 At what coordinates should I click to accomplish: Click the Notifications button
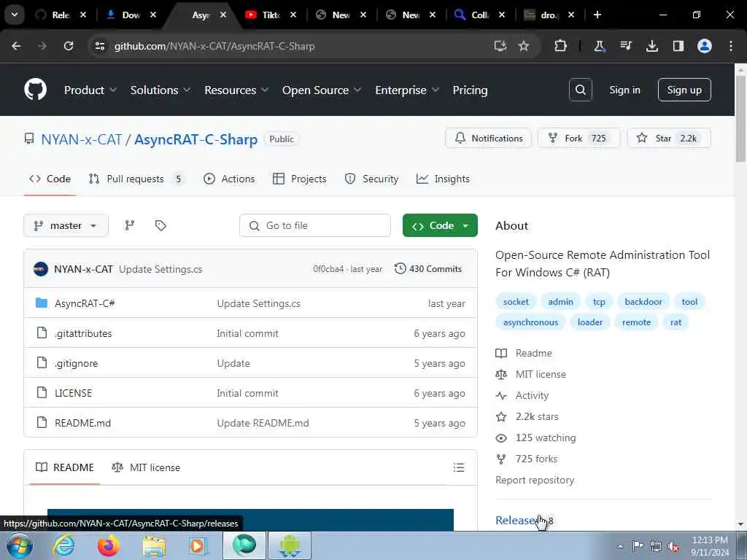(488, 138)
